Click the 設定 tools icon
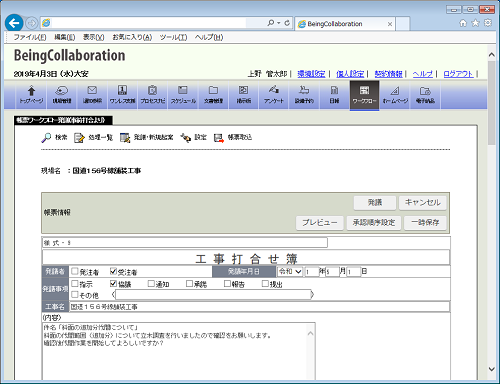The image size is (500, 384). pyautogui.click(x=185, y=137)
